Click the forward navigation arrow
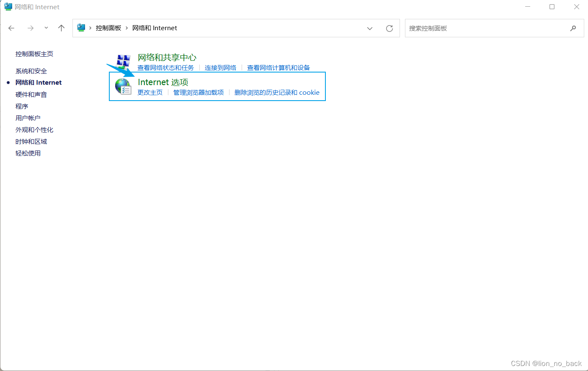 (30, 28)
